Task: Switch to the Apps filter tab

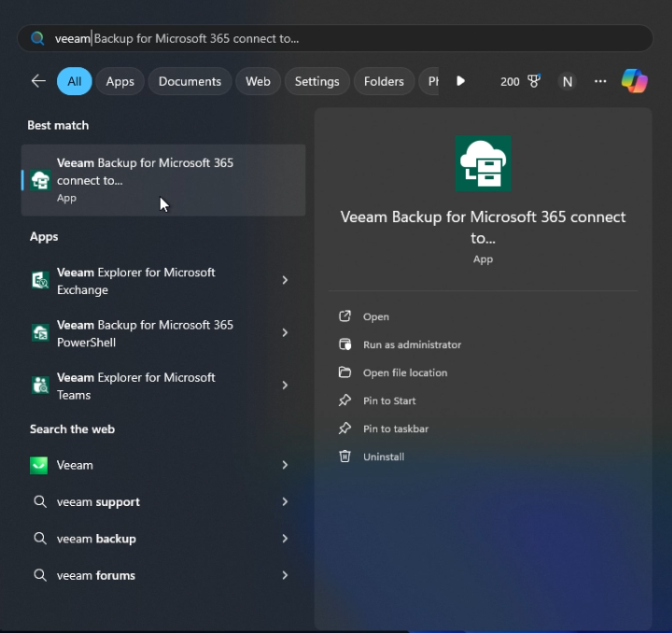Action: click(120, 81)
